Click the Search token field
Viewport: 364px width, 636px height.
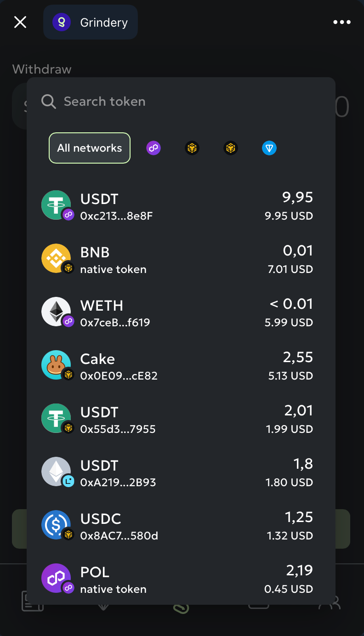181,101
